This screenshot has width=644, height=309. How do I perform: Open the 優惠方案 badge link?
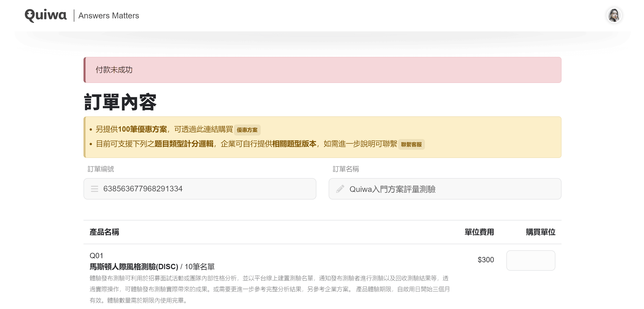click(x=247, y=130)
